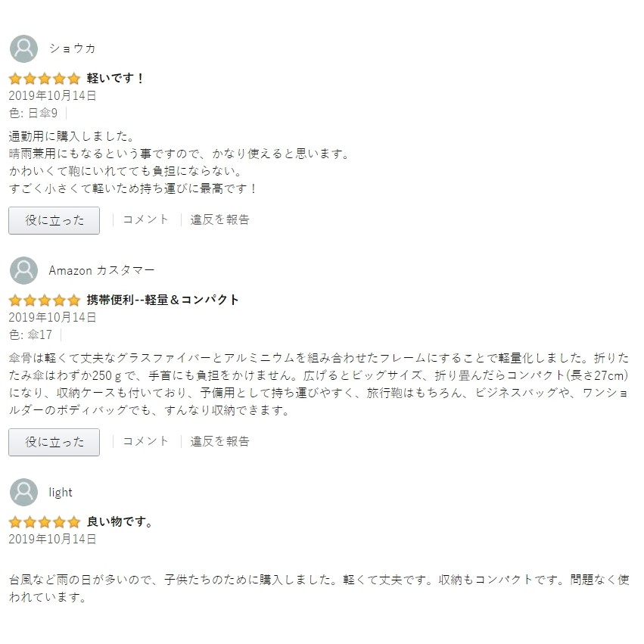This screenshot has height=644, width=644.
Task: Click the star rating on 携帯便利 review
Action: click(44, 300)
